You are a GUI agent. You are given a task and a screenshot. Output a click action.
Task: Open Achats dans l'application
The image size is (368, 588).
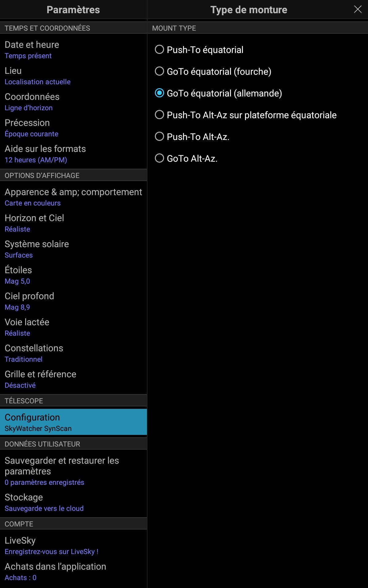tap(74, 571)
